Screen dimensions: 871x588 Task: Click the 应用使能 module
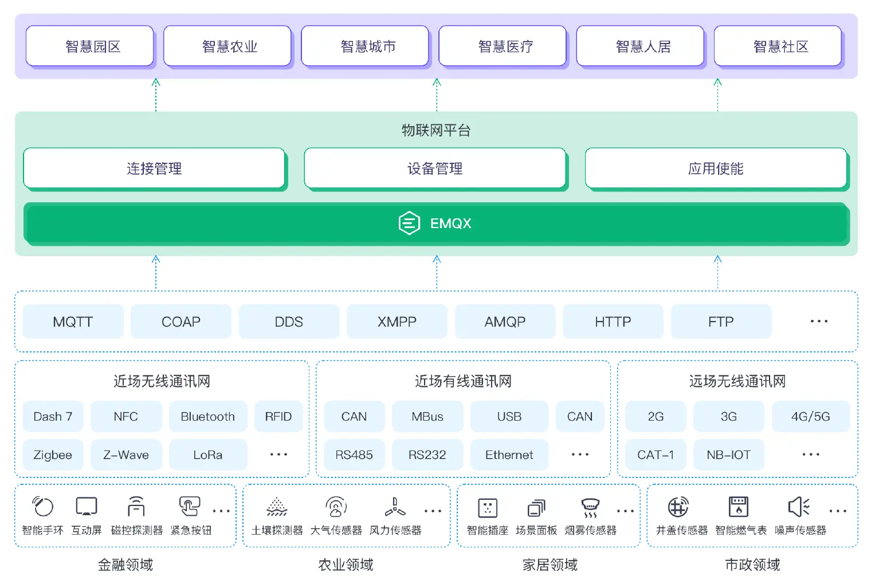click(716, 168)
